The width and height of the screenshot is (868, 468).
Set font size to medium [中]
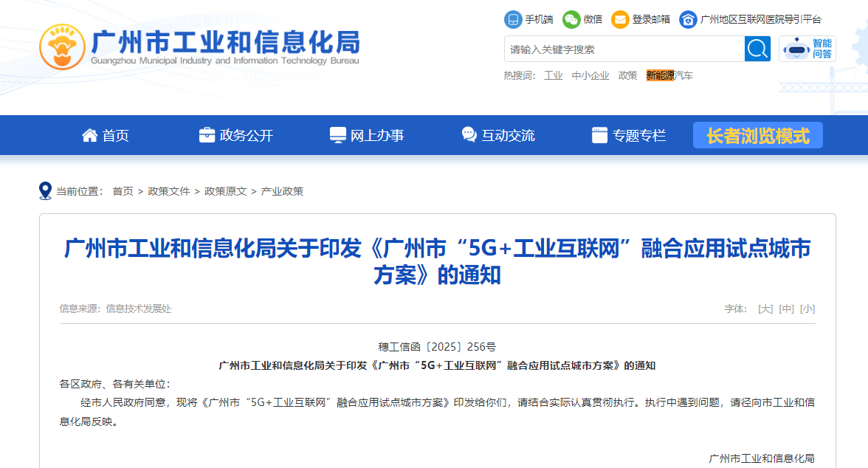787,309
